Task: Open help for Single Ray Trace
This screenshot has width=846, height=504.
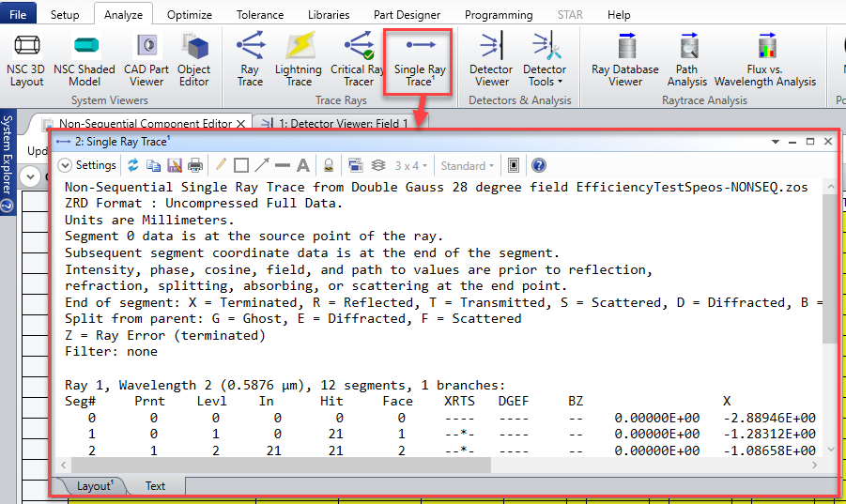Action: click(x=538, y=165)
